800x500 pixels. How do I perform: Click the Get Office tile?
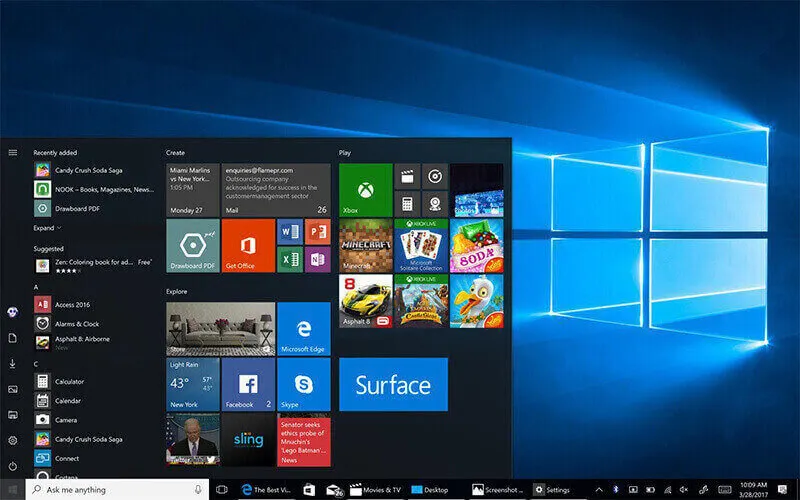[x=248, y=245]
